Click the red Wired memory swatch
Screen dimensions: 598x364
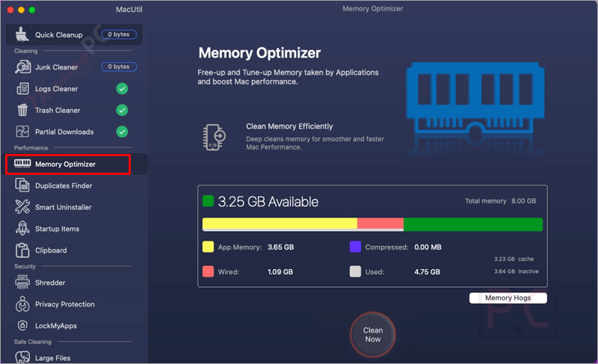(x=208, y=271)
